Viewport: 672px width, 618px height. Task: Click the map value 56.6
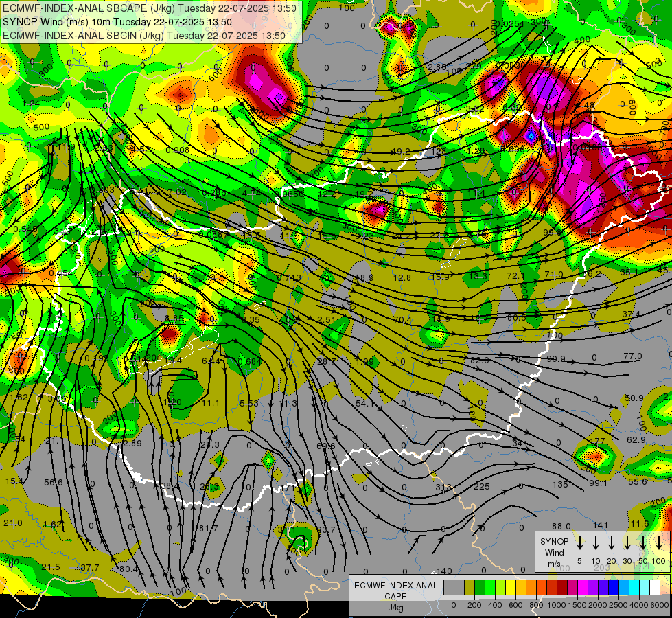(x=53, y=483)
